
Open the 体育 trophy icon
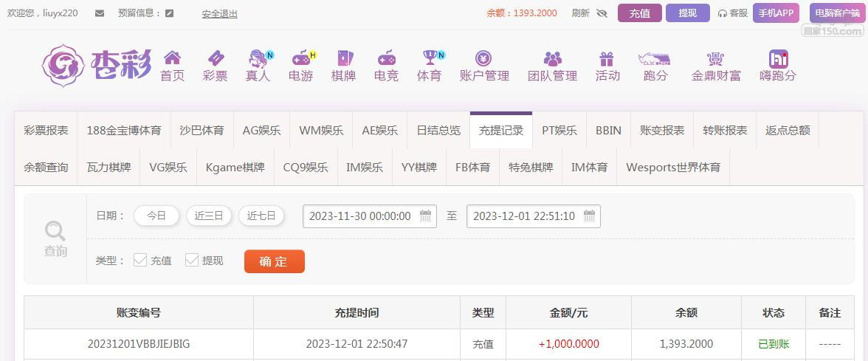429,58
